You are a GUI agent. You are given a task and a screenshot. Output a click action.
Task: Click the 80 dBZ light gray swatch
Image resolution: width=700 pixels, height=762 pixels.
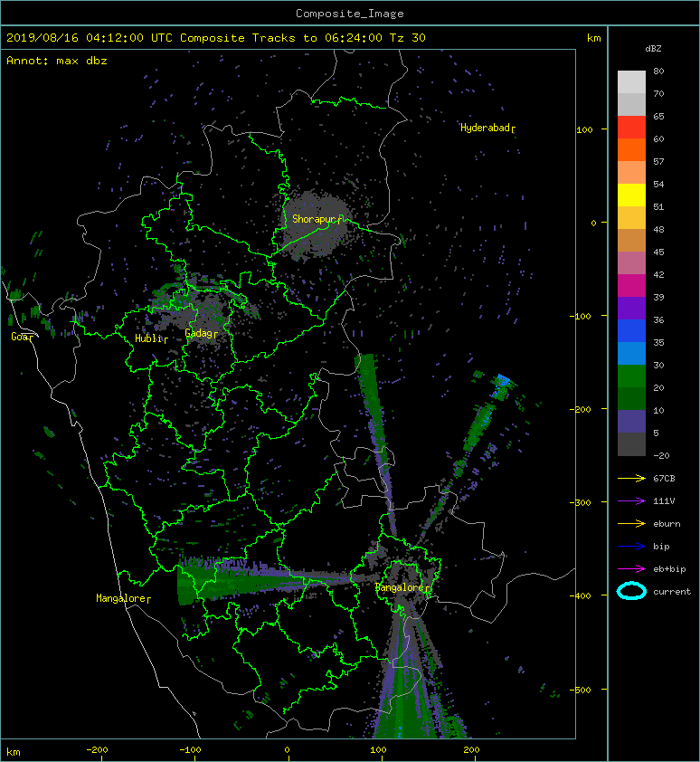point(631,81)
